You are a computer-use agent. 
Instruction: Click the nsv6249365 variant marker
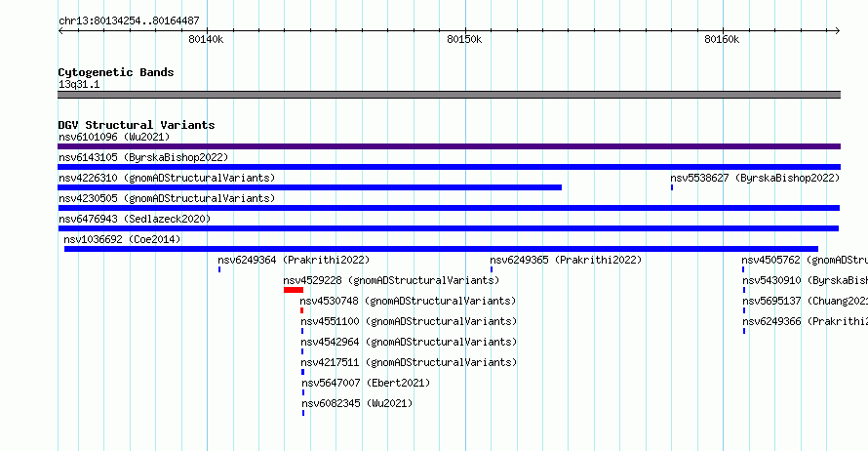[492, 269]
